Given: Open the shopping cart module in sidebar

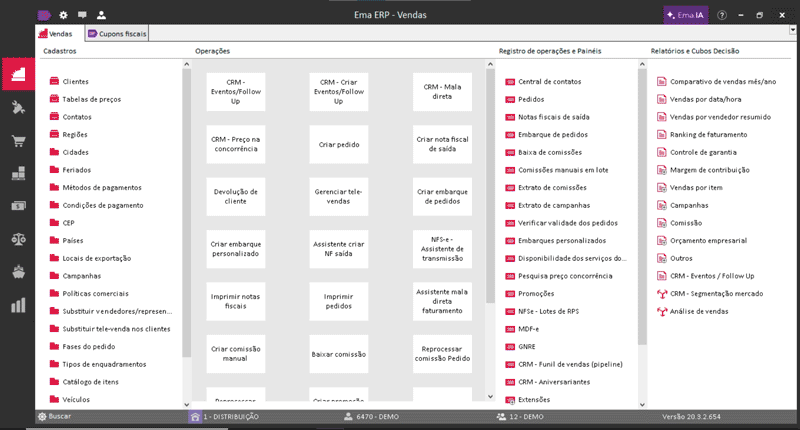Looking at the screenshot, I should click(x=18, y=141).
